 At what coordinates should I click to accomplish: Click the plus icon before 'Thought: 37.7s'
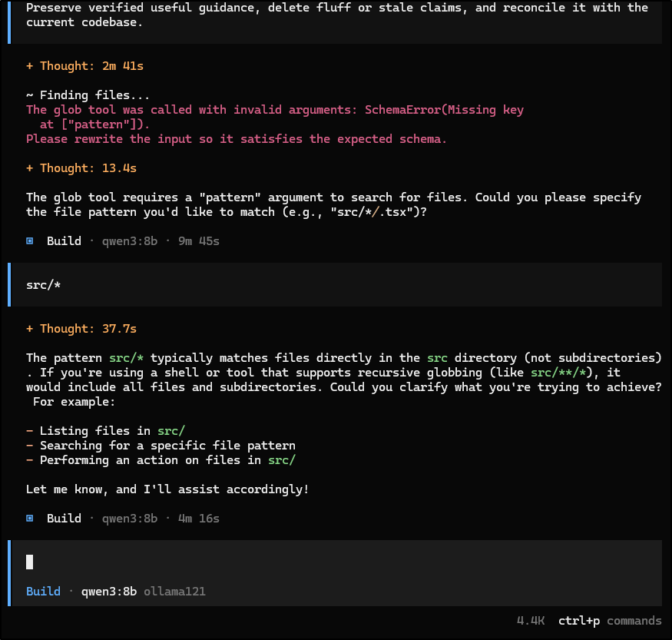30,329
